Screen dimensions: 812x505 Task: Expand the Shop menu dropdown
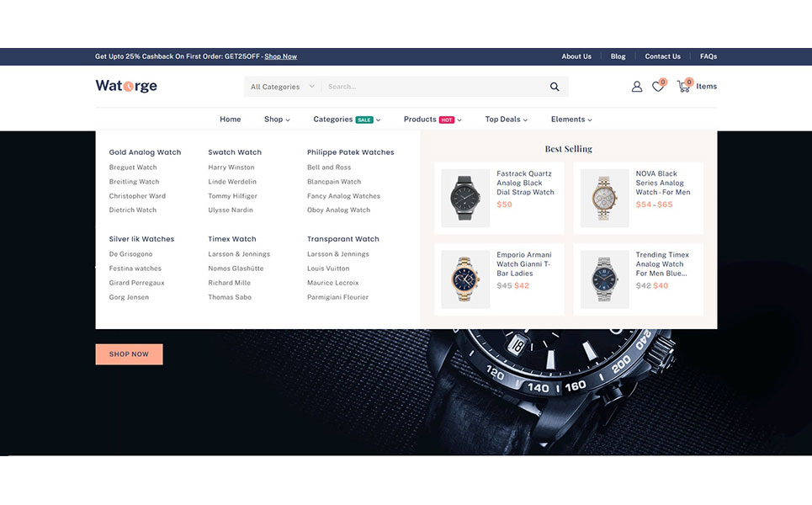277,120
